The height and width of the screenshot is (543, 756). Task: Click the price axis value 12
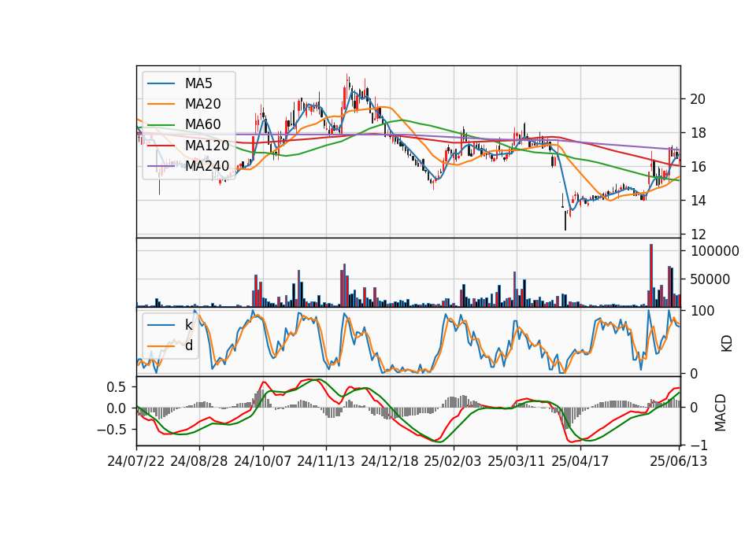[698, 235]
